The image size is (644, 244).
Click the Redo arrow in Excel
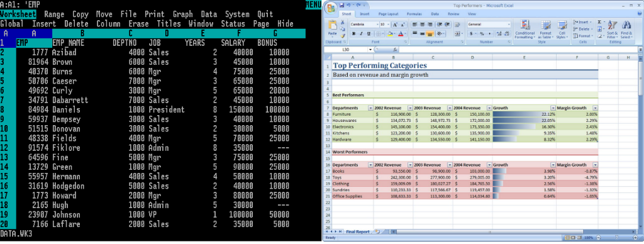point(358,5)
